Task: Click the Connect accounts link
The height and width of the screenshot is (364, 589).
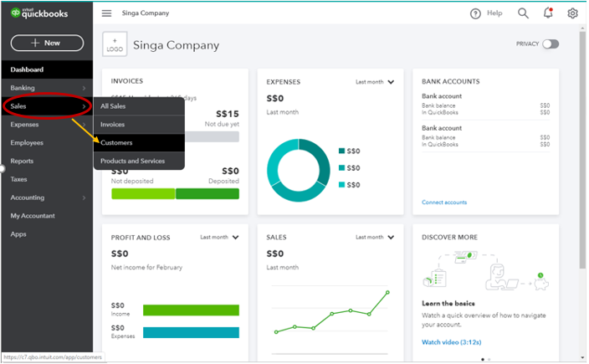Action: (x=444, y=203)
